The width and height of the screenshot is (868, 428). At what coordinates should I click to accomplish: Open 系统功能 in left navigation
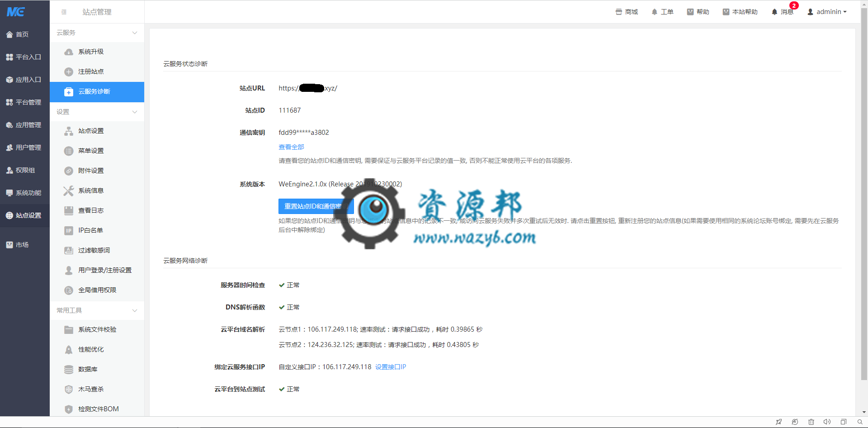coord(25,193)
